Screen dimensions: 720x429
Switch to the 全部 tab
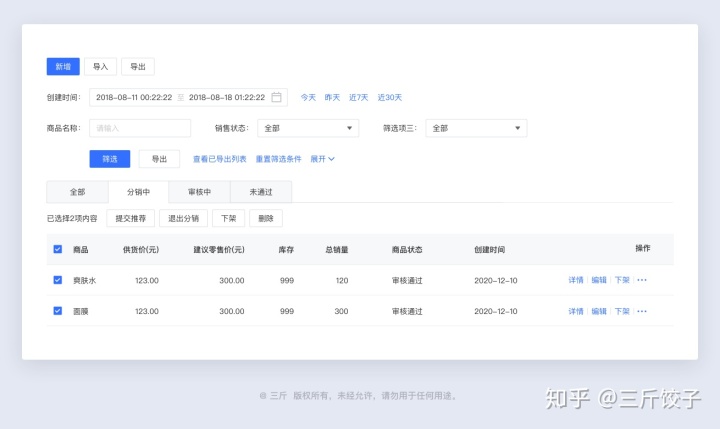click(x=78, y=192)
